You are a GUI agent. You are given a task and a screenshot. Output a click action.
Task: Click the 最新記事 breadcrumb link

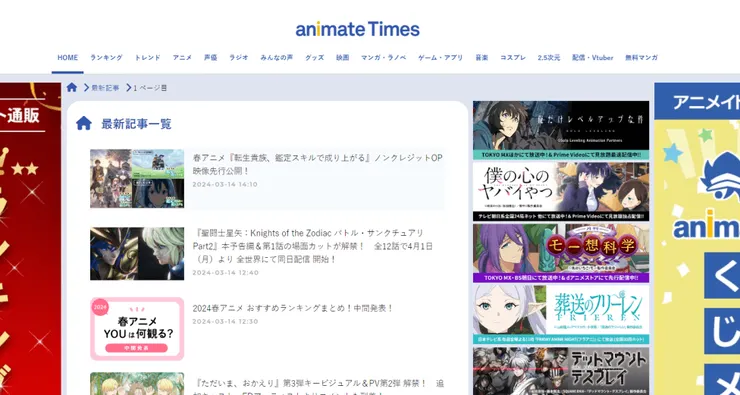(105, 88)
